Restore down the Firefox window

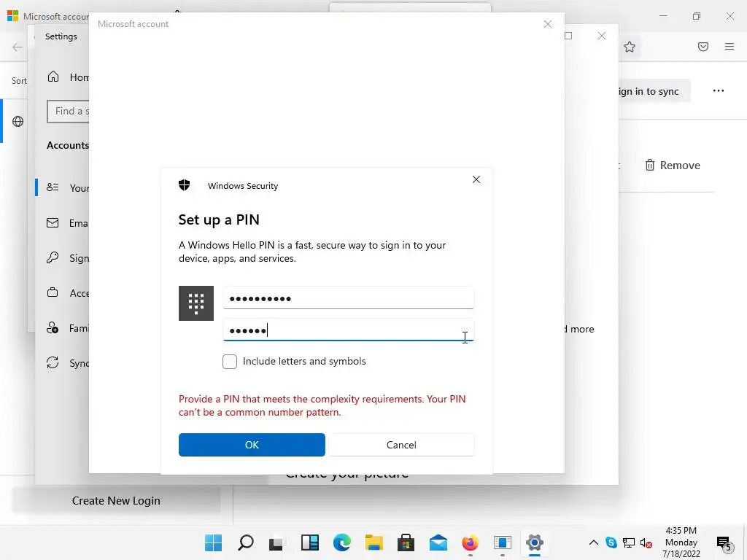tap(696, 16)
